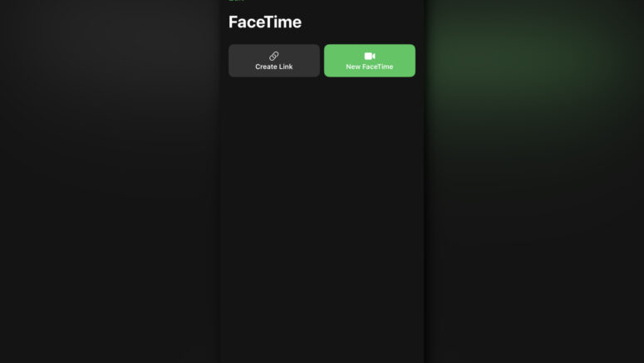
Task: Click the 'New FaceTime' text label
Action: pyautogui.click(x=370, y=66)
